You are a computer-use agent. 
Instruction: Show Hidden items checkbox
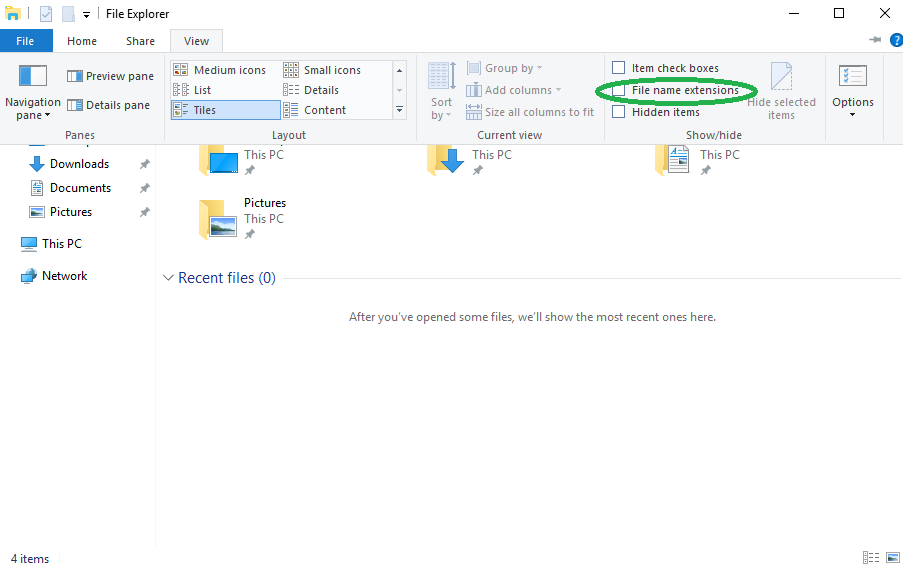click(619, 112)
